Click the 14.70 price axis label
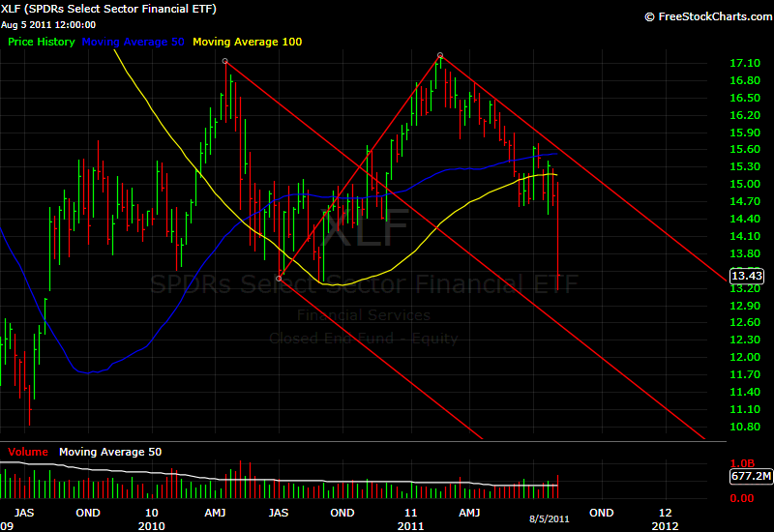The width and height of the screenshot is (774, 532). pos(745,201)
